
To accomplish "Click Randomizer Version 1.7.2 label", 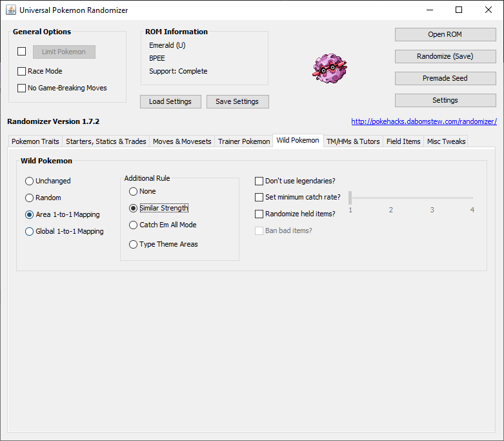I will [54, 121].
